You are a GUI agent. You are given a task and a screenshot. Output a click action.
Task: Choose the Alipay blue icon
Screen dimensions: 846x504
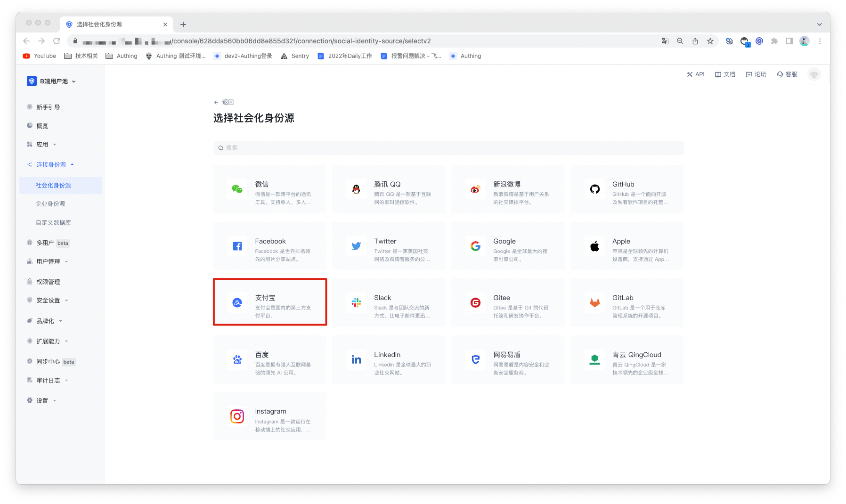237,303
